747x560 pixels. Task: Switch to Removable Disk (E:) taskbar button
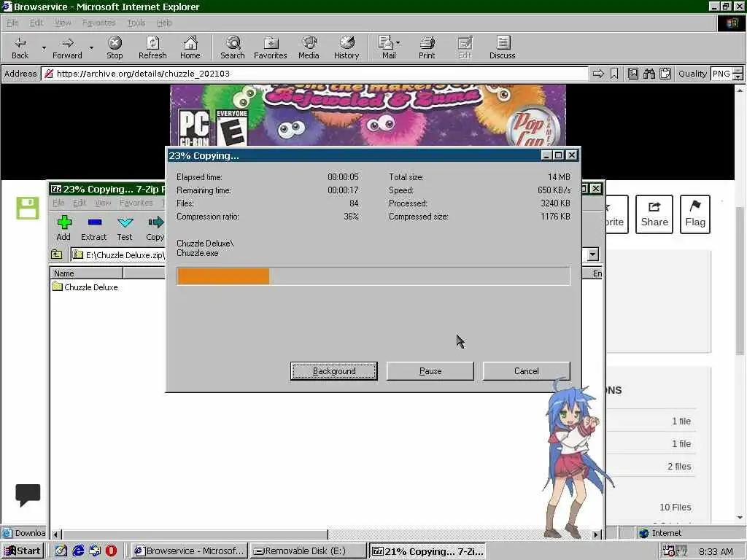coord(309,551)
